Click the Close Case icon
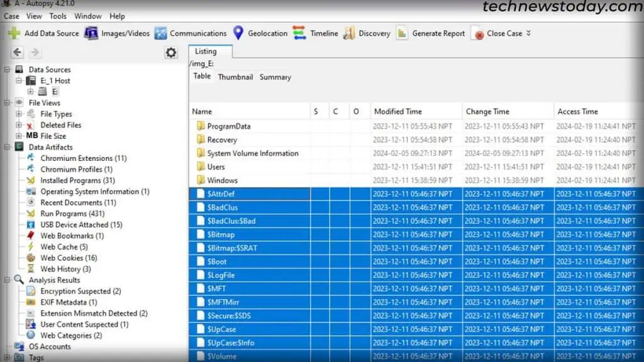644x362 pixels. click(479, 34)
